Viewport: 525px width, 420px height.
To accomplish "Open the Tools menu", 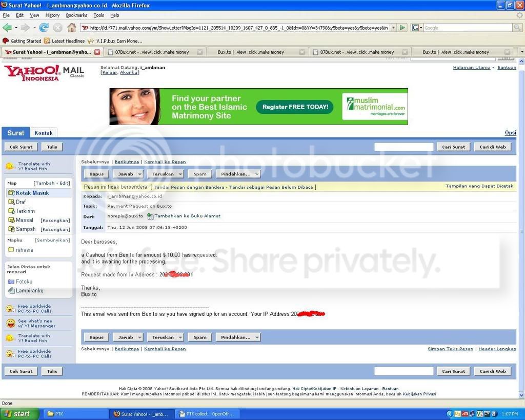I will click(x=99, y=15).
